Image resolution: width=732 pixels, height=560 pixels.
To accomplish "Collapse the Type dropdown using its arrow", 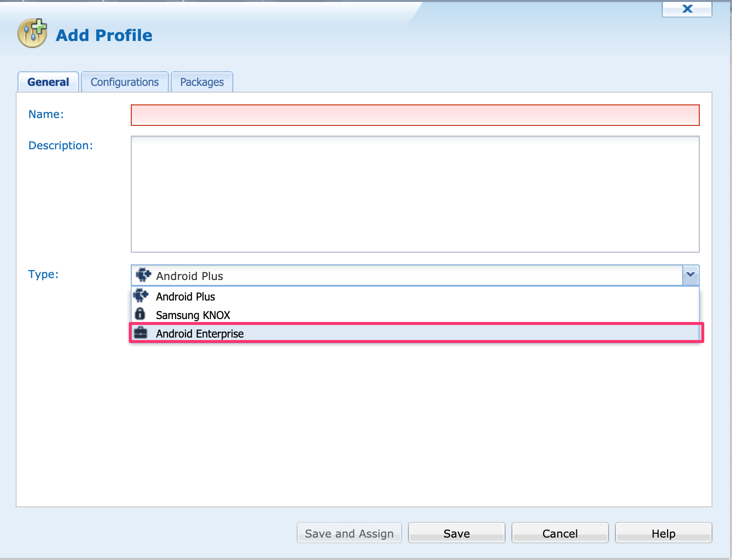I will 691,275.
